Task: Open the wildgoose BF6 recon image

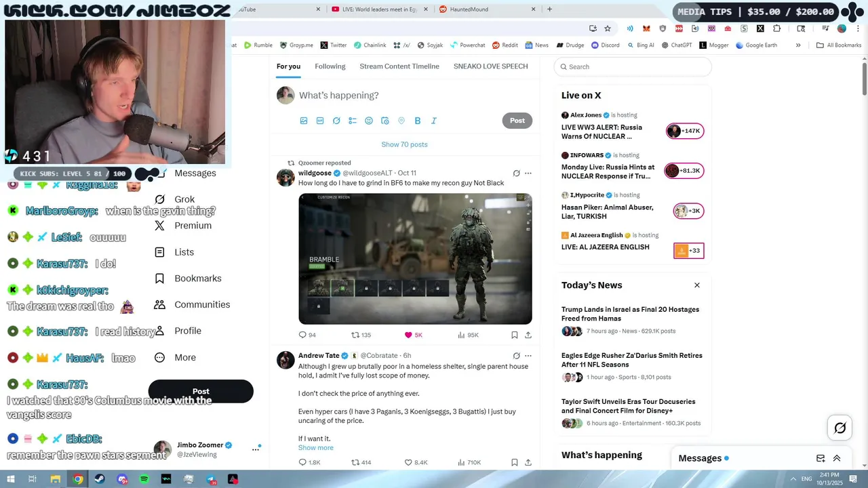Action: click(x=415, y=259)
